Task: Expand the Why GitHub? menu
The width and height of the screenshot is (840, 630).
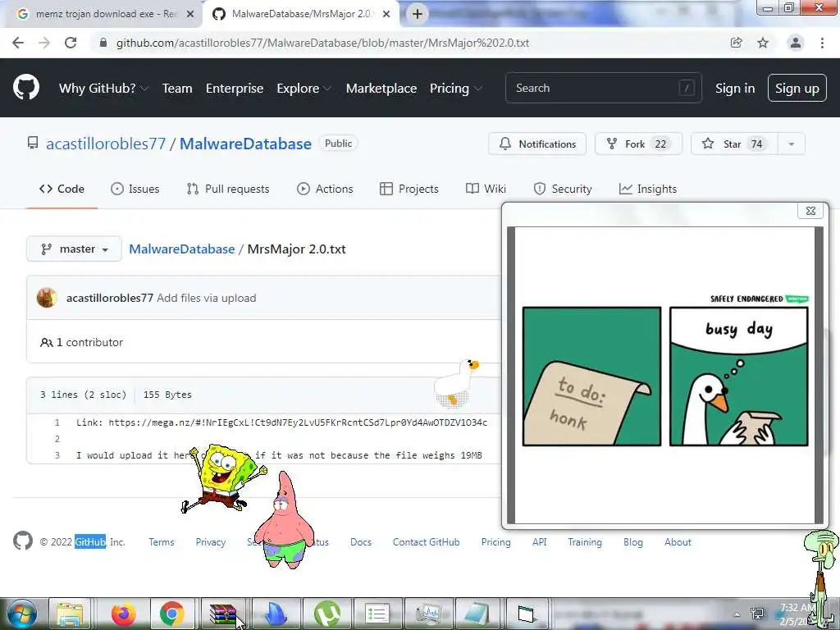Action: click(x=103, y=89)
